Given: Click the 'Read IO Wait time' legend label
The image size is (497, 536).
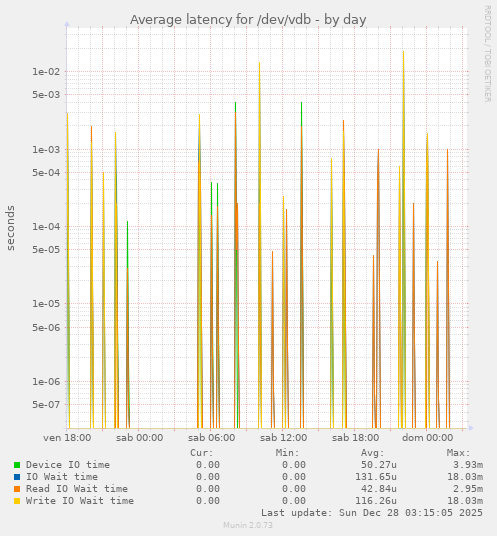Looking at the screenshot, I should (x=77, y=489).
